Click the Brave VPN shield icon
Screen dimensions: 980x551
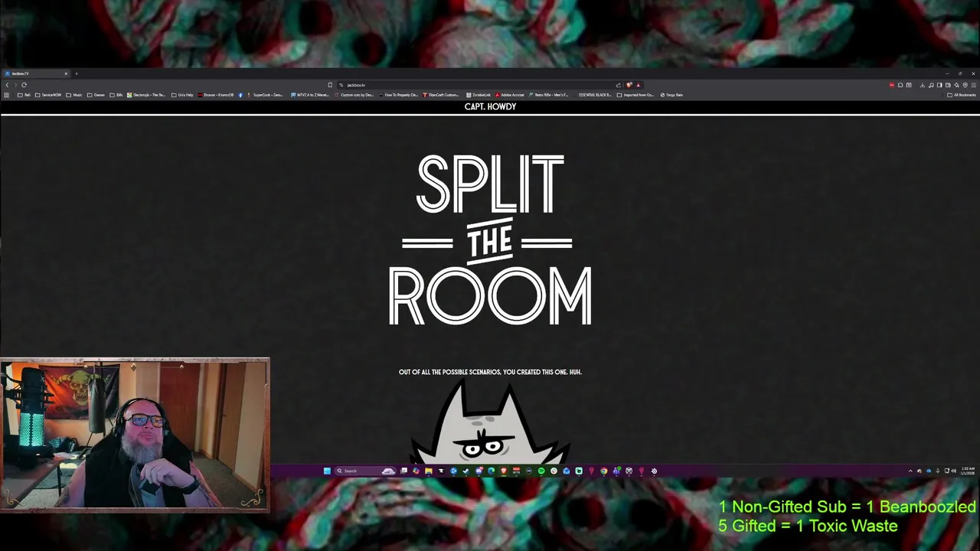point(965,85)
